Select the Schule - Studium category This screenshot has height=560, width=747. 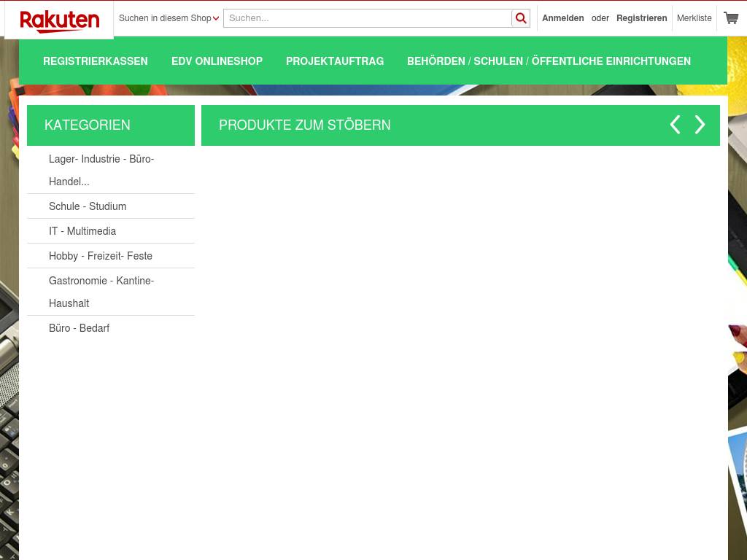88,206
